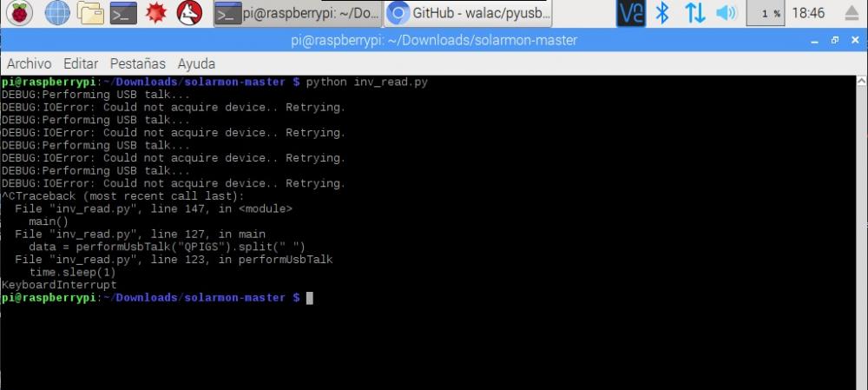The width and height of the screenshot is (868, 390).
Task: Open the Ayuda menu
Action: click(196, 63)
